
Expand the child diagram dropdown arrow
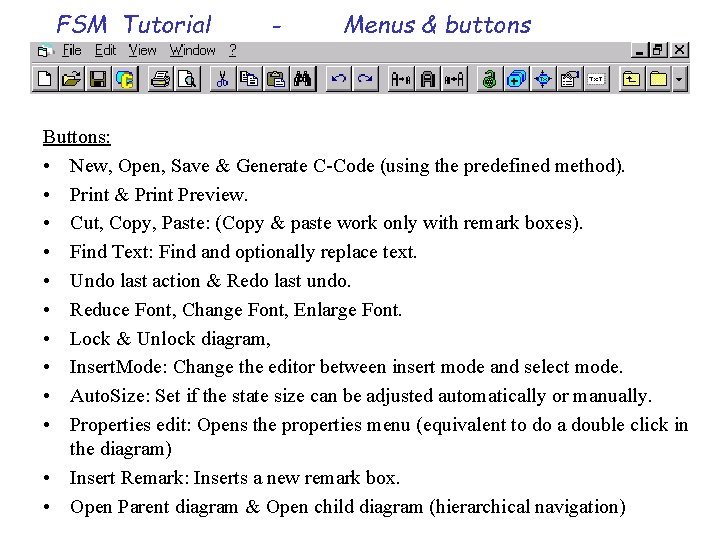tap(679, 79)
